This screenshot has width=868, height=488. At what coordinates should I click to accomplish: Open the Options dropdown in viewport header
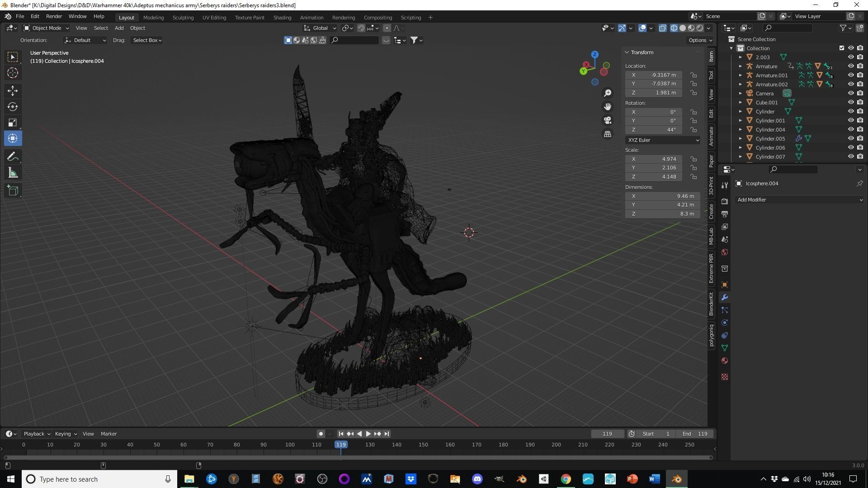(x=700, y=40)
